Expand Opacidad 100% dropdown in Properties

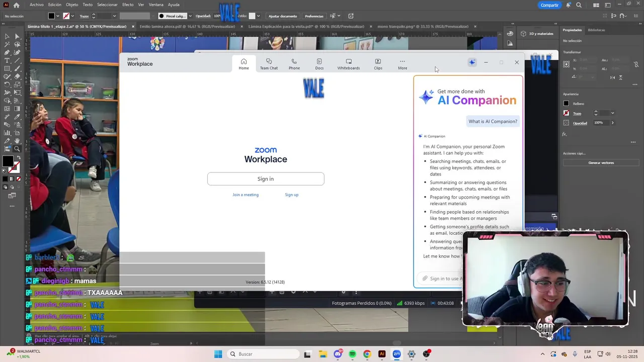[x=612, y=123]
